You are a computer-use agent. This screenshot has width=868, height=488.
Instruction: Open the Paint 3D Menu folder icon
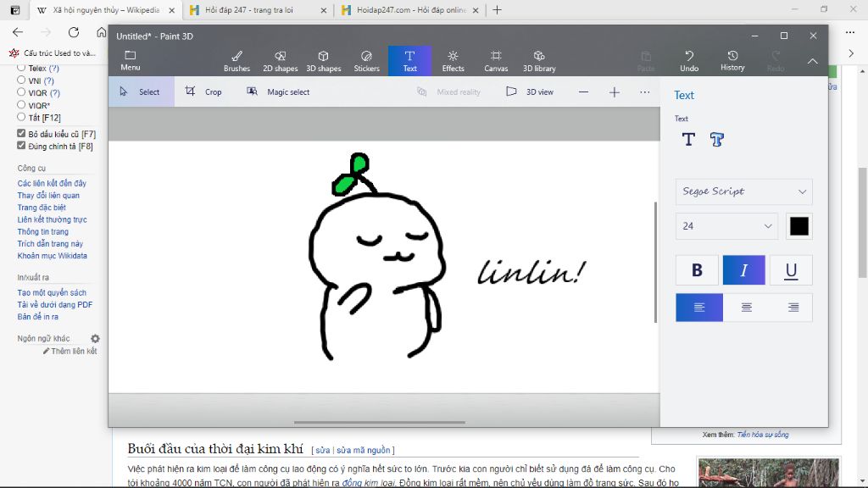(130, 60)
